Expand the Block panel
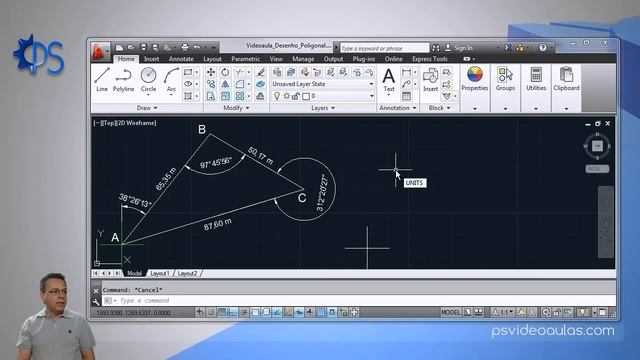This screenshot has width=640, height=360. pos(440,108)
